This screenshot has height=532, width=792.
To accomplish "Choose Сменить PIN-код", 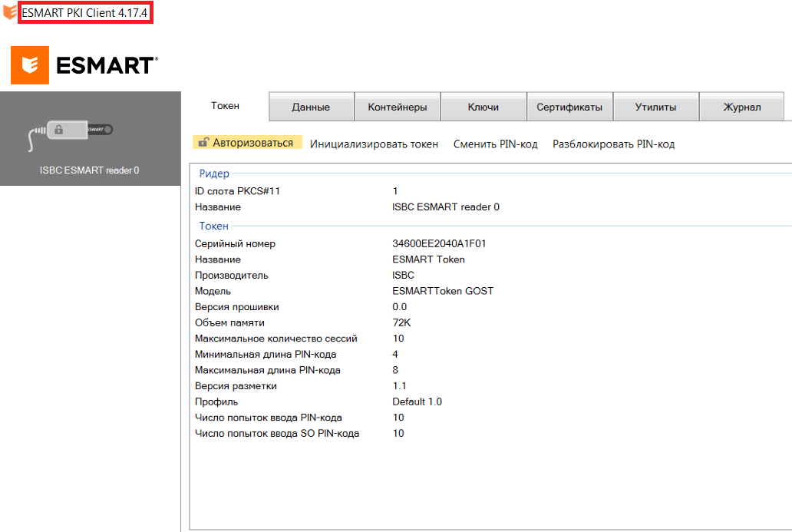I will coord(495,144).
